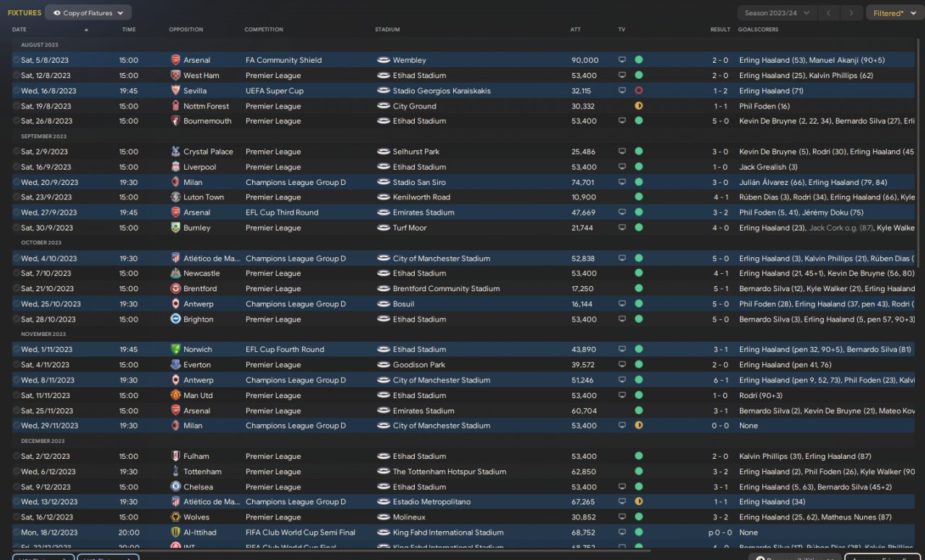This screenshot has height=560, width=925.
Task: Click the stadium icon beside Wembley
Action: pyautogui.click(x=383, y=60)
